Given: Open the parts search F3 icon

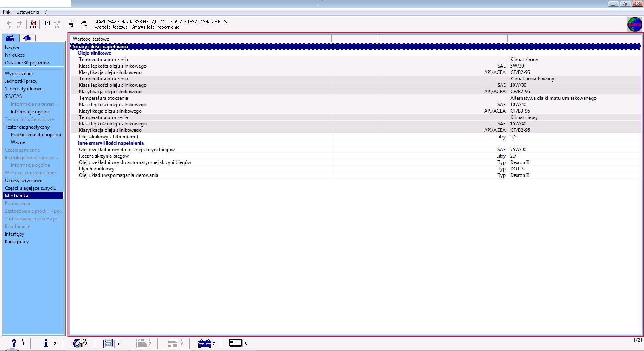Looking at the screenshot, I should [78, 343].
